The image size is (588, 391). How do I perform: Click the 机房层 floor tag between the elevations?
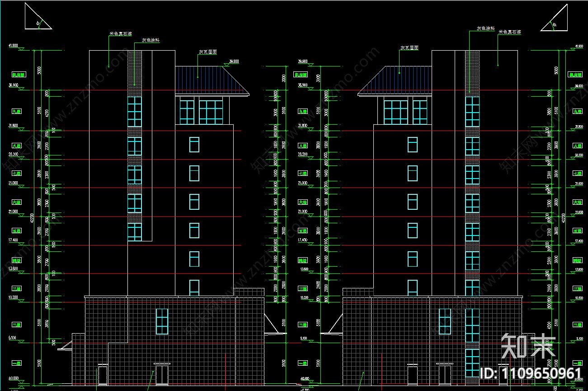(300, 75)
